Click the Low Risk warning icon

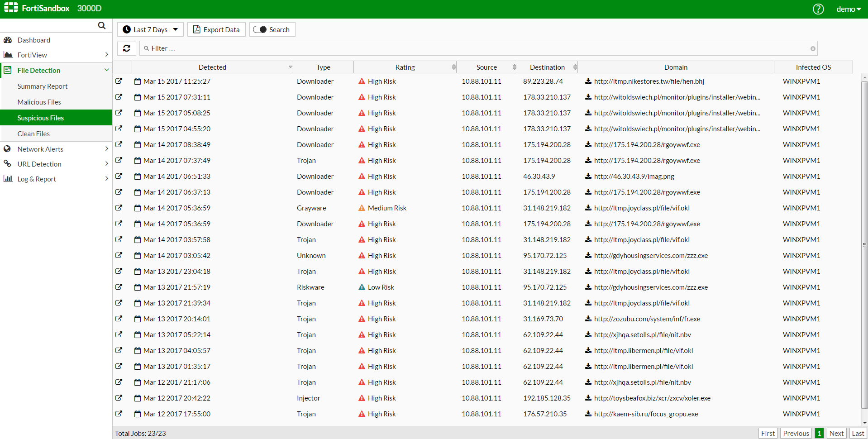[x=362, y=287]
